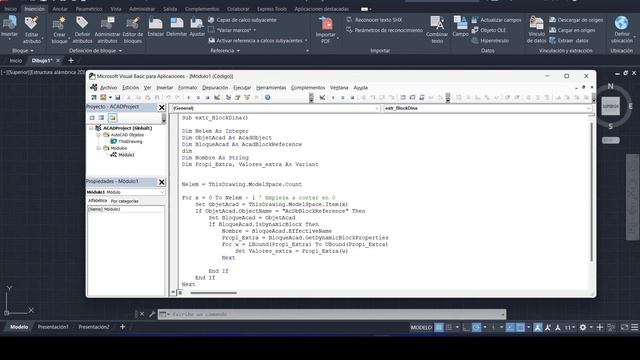Open Ejecutar menu
The height and width of the screenshot is (360, 640).
click(242, 88)
